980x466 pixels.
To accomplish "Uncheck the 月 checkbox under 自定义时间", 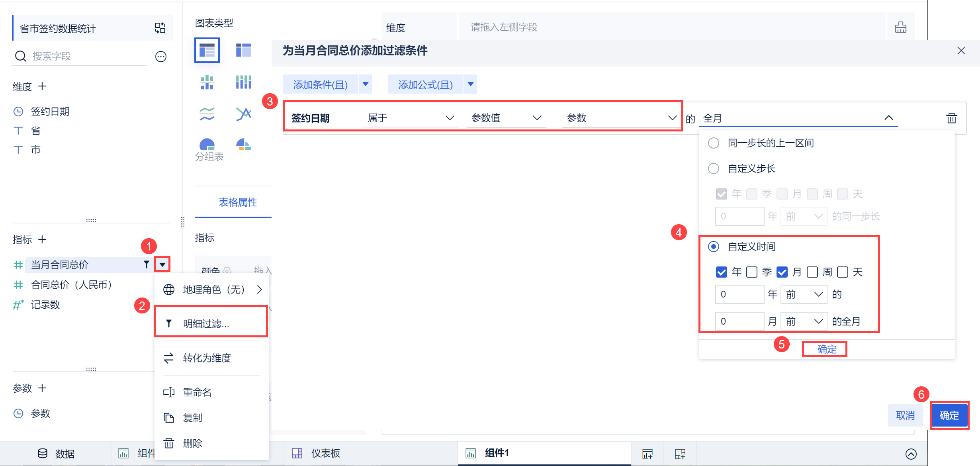I will tap(782, 272).
